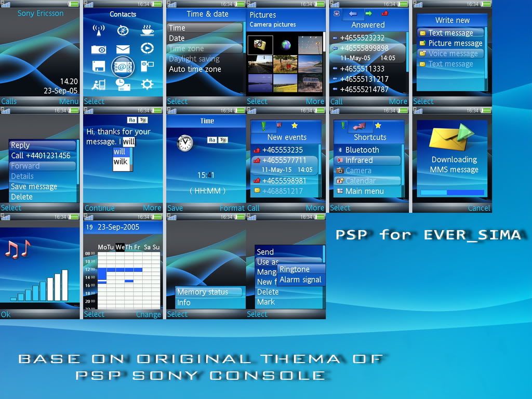Image resolution: width=532 pixels, height=399 pixels.
Task: Open the compass internet browser icon
Action: (x=123, y=31)
